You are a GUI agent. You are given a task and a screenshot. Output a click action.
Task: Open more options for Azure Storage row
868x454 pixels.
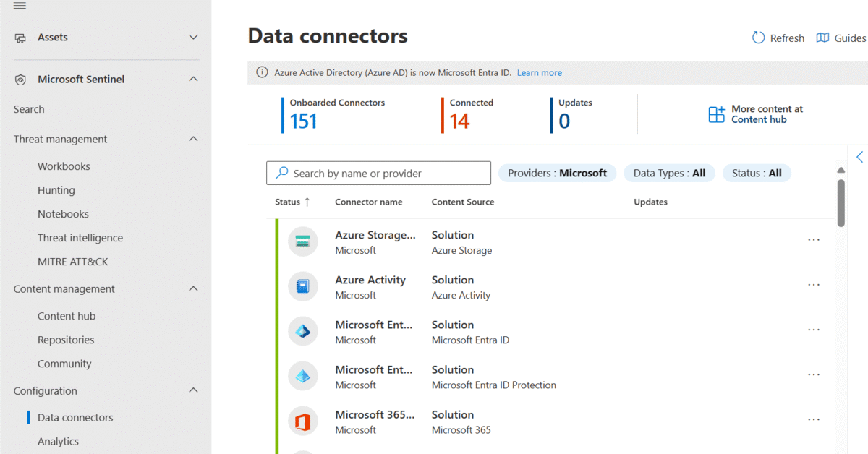[x=814, y=240]
